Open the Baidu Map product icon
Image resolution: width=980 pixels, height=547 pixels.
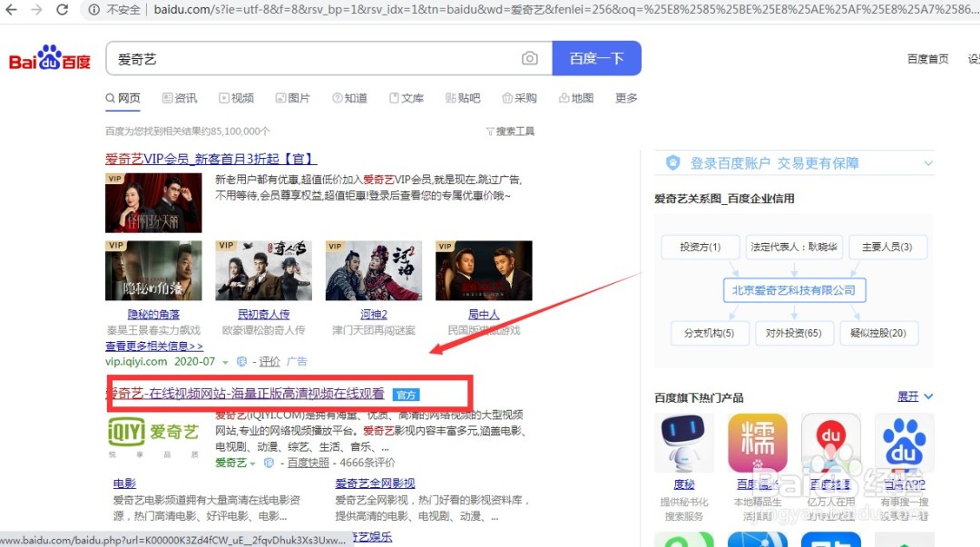pos(830,444)
